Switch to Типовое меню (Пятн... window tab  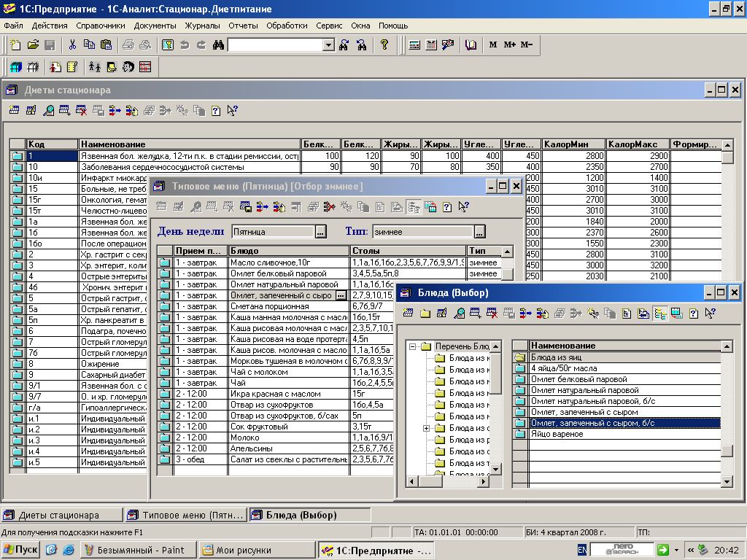[186, 516]
